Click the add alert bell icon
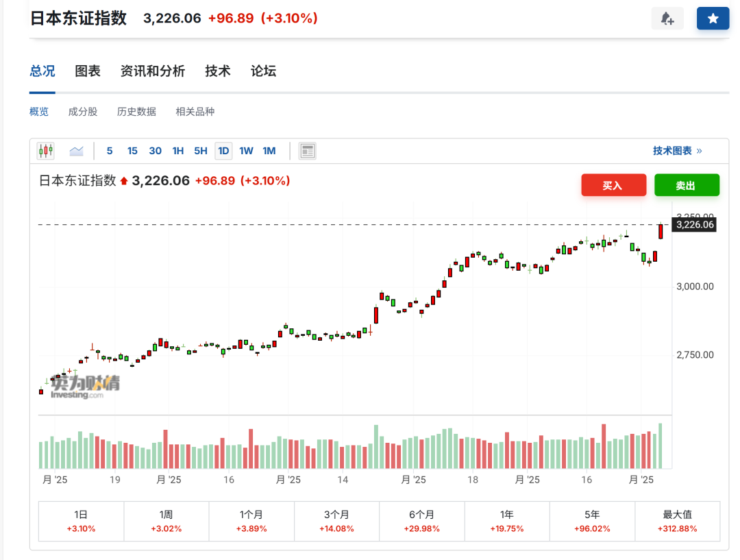Viewport: 740px width, 560px height. (x=667, y=19)
